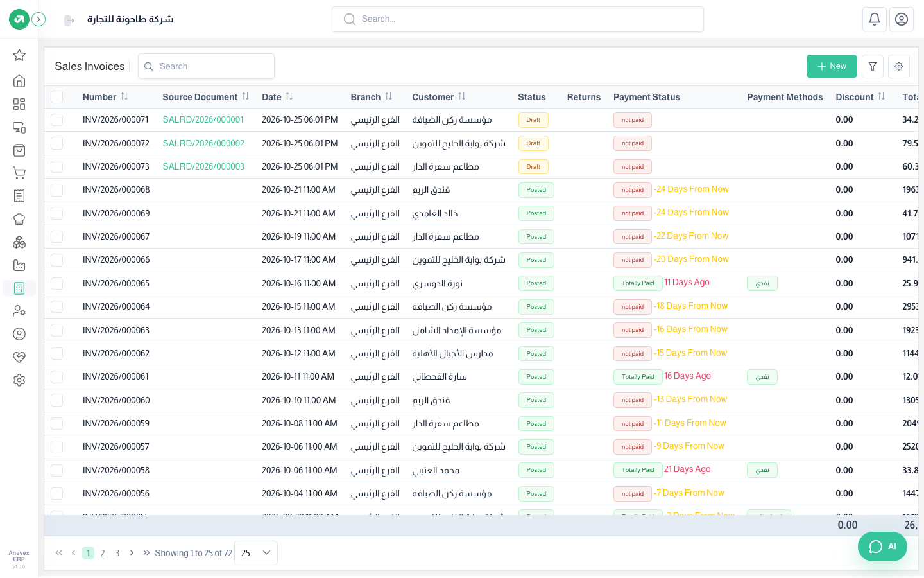Viewport: 924px width, 578px height.
Task: Check the box for INV/2026/000071
Action: click(57, 120)
